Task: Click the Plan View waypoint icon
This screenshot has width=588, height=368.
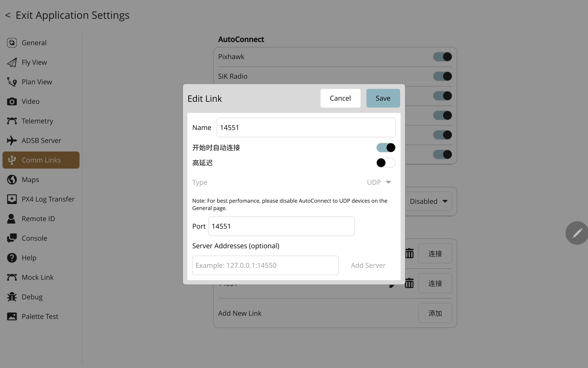Action: 12,82
